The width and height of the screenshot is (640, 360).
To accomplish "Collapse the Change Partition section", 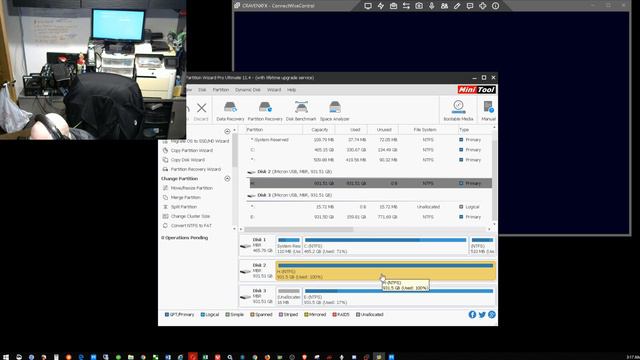I will pos(227,179).
